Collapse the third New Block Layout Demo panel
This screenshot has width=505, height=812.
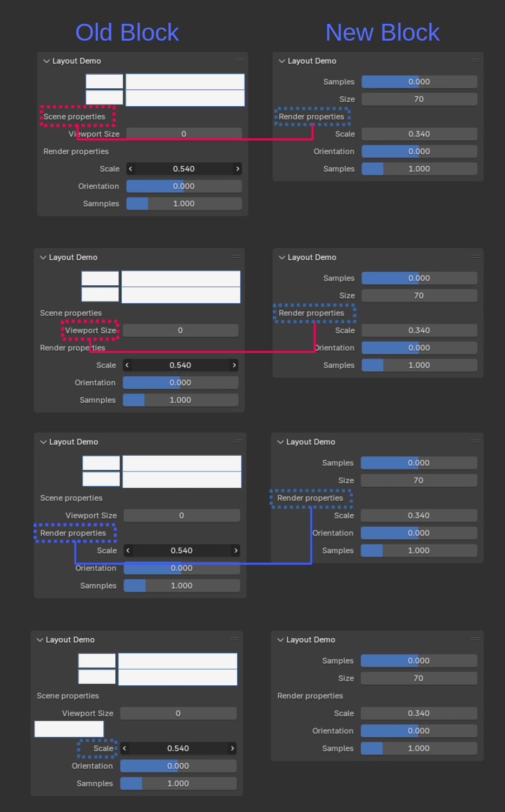point(281,442)
